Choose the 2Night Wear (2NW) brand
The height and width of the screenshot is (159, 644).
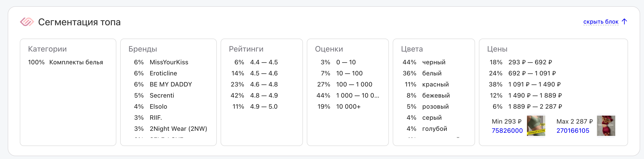(178, 129)
